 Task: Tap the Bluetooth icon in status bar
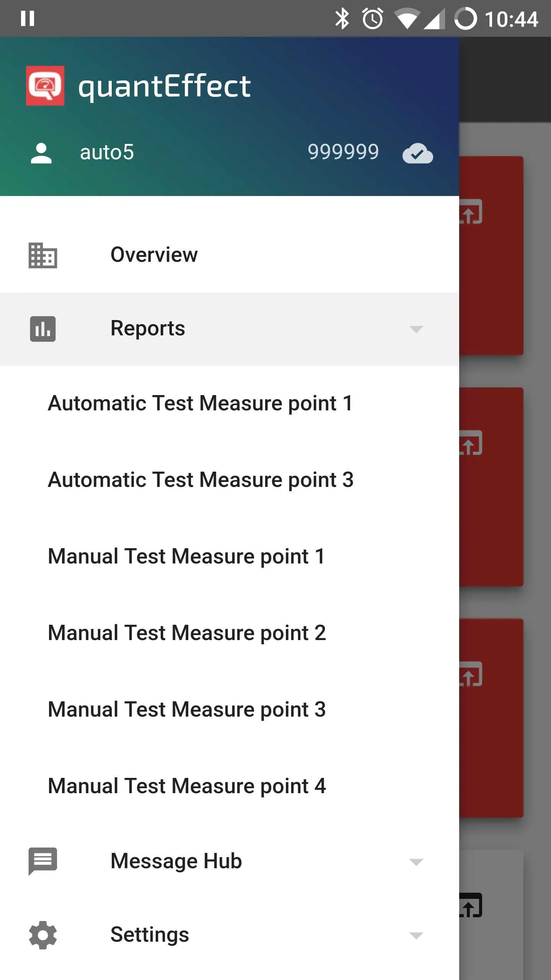click(342, 18)
